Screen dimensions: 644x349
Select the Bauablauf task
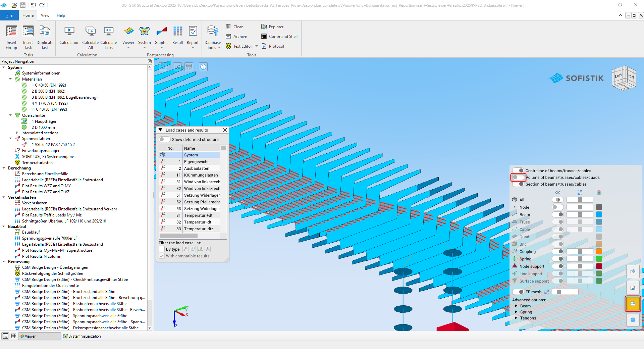(31, 232)
